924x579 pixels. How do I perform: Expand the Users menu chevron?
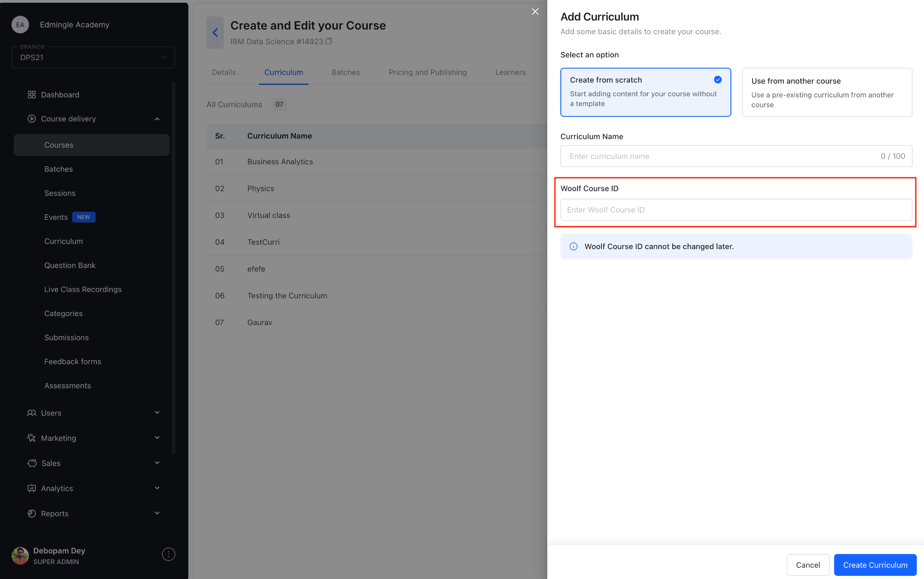[x=157, y=413]
